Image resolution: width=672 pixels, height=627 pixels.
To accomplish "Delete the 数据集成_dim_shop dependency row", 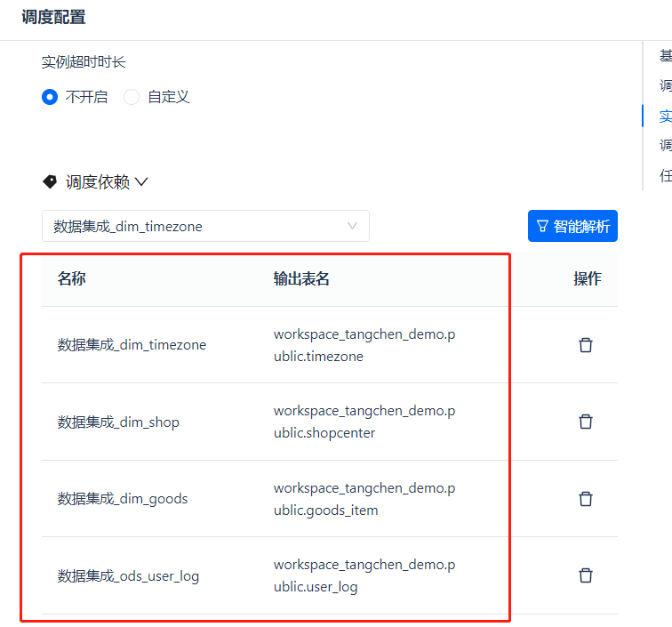I will pyautogui.click(x=586, y=422).
